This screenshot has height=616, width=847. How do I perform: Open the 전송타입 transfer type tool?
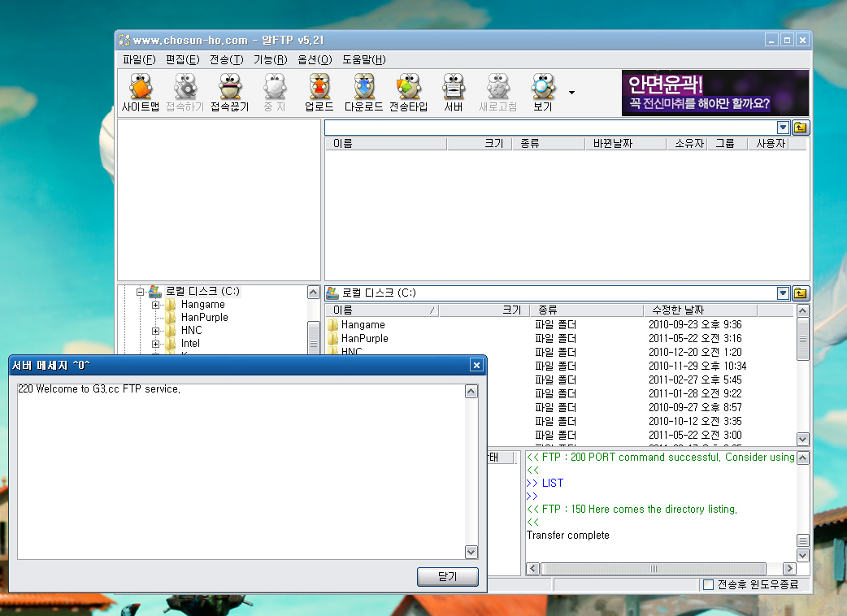pos(409,93)
